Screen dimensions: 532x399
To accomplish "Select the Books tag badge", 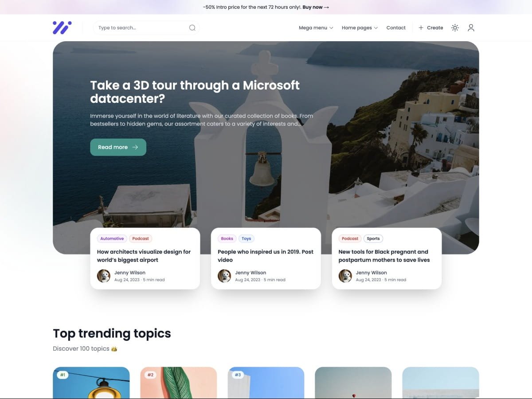I will (x=227, y=239).
